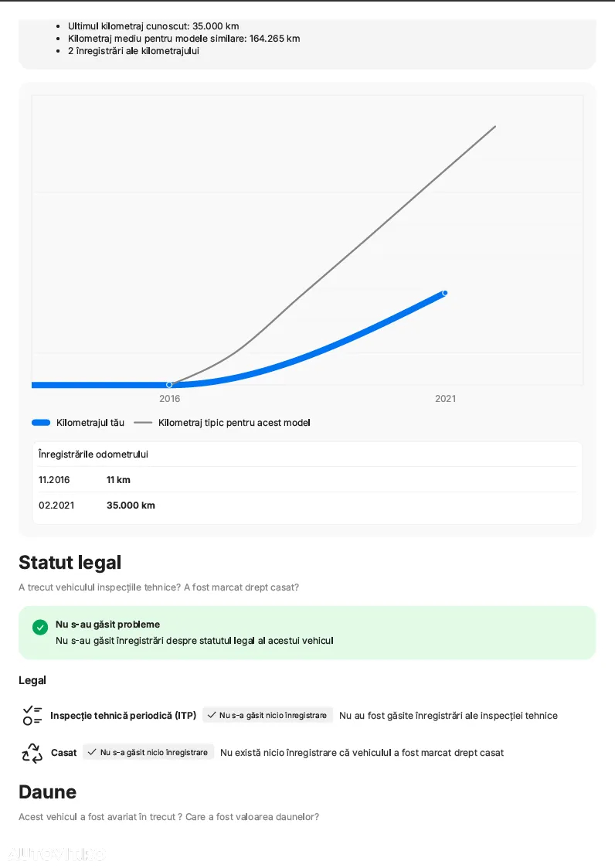This screenshot has width=615, height=868.
Task: Click the 2016 starting data point on chart
Action: [x=169, y=385]
